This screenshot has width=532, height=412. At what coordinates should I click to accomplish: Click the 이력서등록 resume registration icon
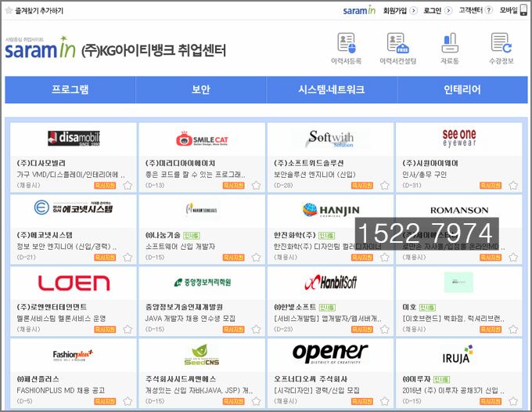point(347,43)
